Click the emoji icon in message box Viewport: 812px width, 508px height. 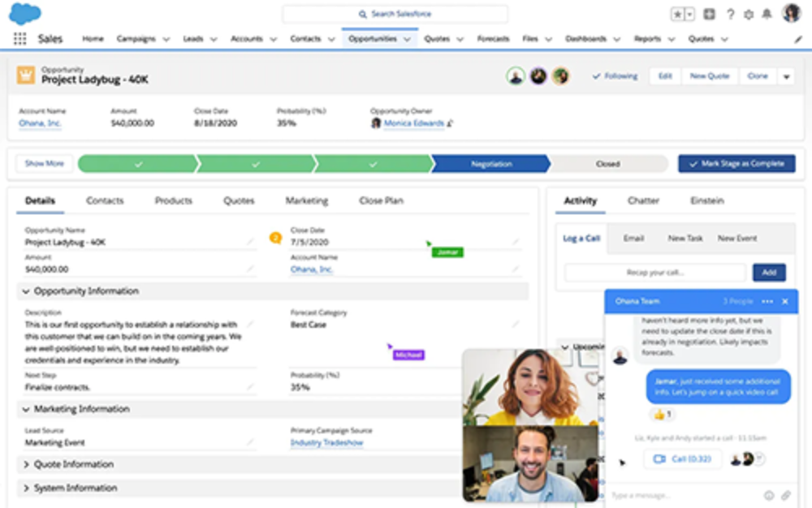[769, 496]
